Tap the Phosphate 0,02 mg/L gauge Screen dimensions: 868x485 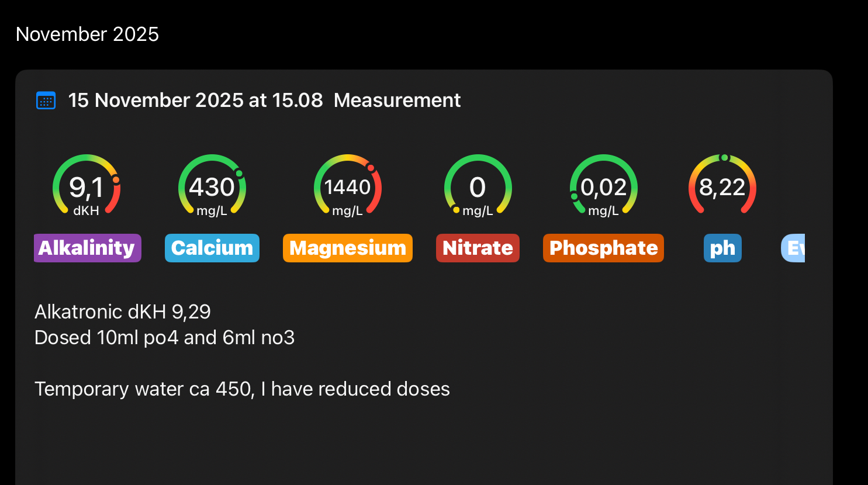[604, 187]
